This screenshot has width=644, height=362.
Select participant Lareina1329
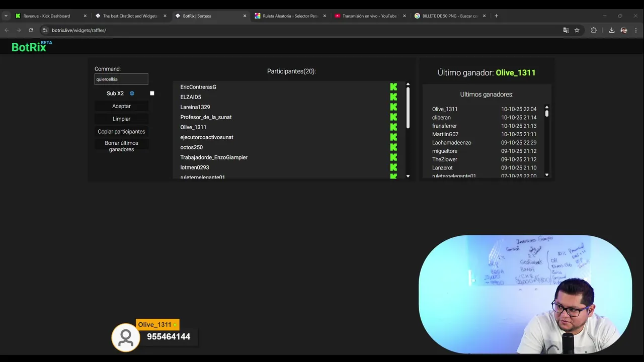(195, 107)
